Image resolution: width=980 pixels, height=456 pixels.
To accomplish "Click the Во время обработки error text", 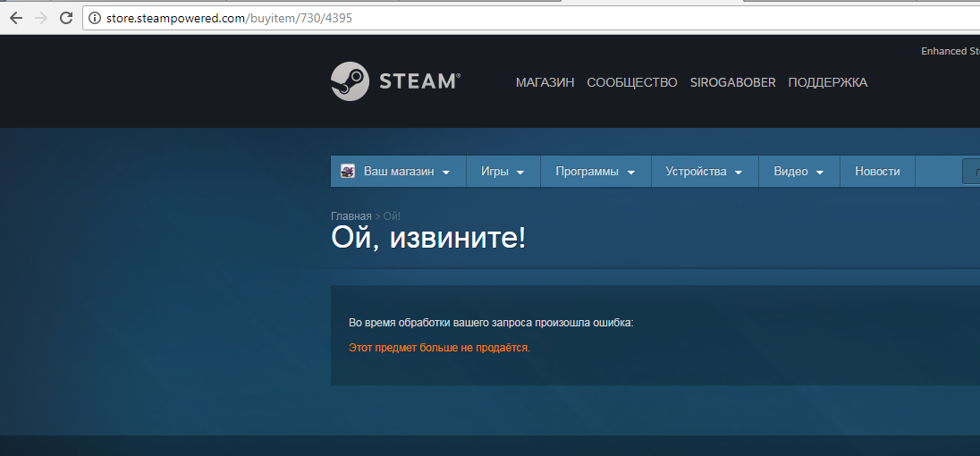I will pos(491,323).
